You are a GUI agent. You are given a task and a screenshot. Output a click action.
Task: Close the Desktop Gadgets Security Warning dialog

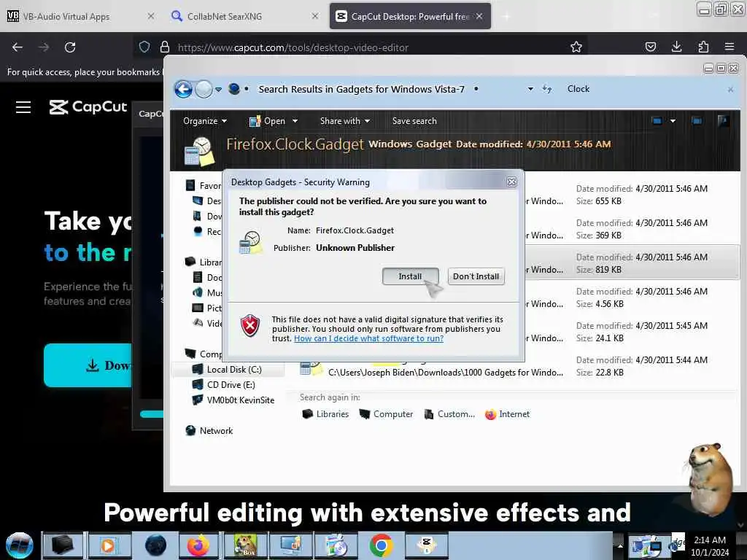(511, 182)
